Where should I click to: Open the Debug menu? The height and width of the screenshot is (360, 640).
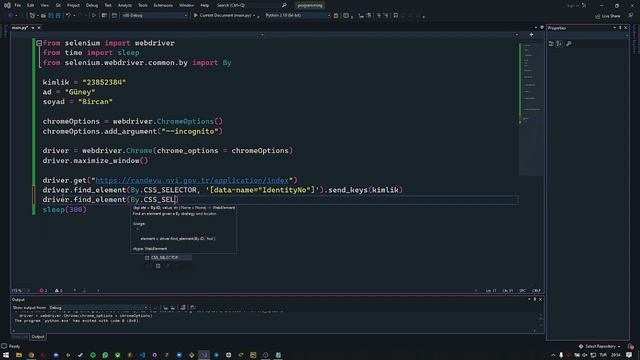click(x=92, y=5)
